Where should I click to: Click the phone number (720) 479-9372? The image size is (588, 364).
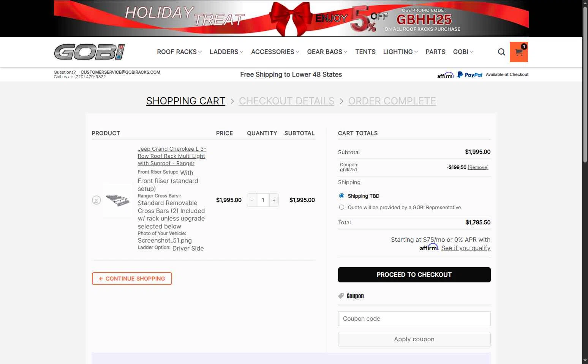(90, 77)
